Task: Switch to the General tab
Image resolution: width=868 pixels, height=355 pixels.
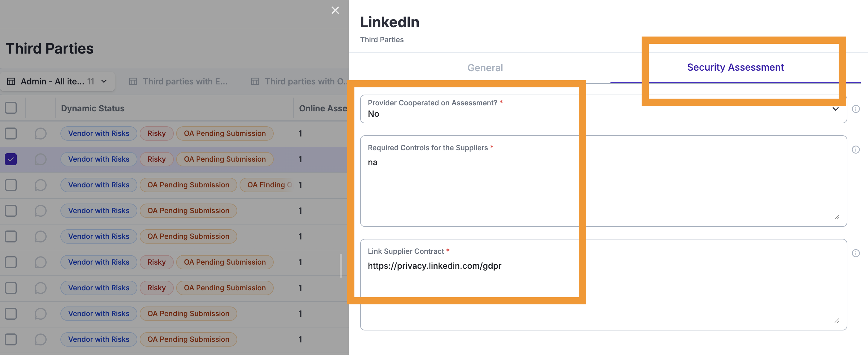Action: pyautogui.click(x=485, y=68)
